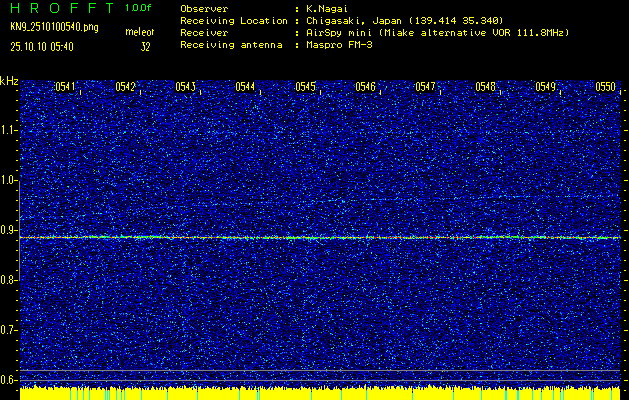Select the 0543 time tick label

(185, 87)
